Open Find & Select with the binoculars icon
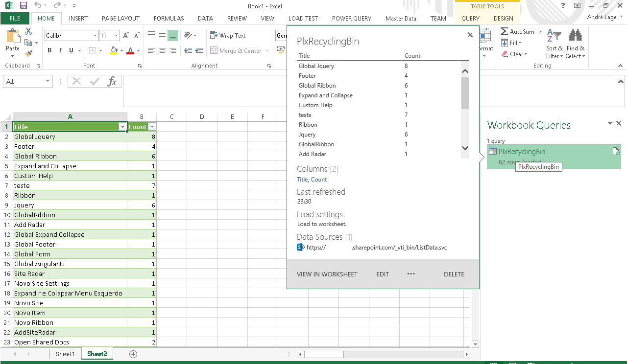Image resolution: width=627 pixels, height=364 pixels. tap(576, 44)
